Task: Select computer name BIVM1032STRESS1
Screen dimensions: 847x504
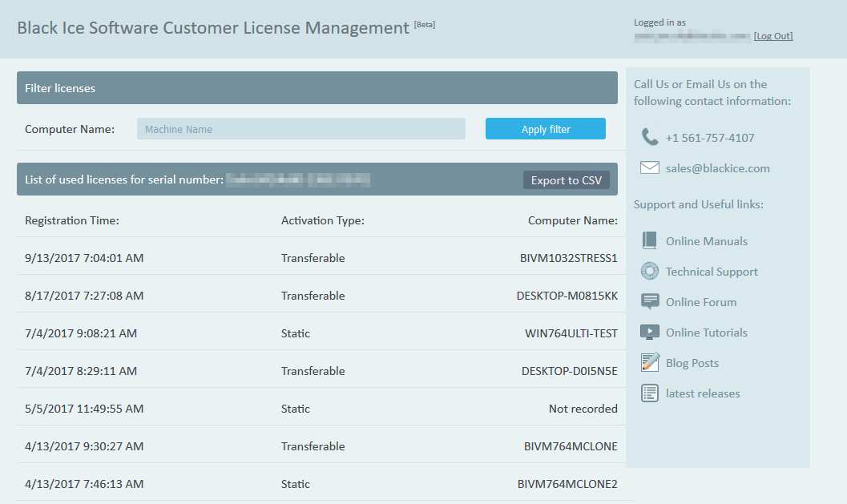Action: point(568,258)
